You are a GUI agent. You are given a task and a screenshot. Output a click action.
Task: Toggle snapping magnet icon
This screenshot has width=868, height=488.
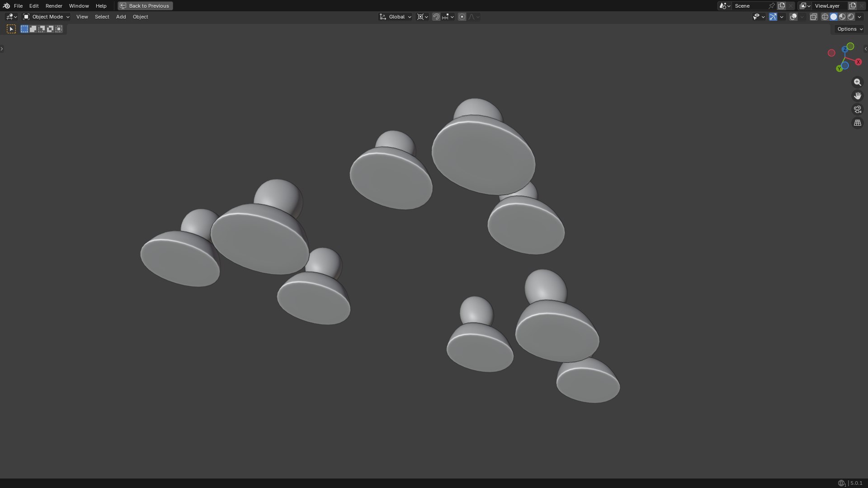436,17
